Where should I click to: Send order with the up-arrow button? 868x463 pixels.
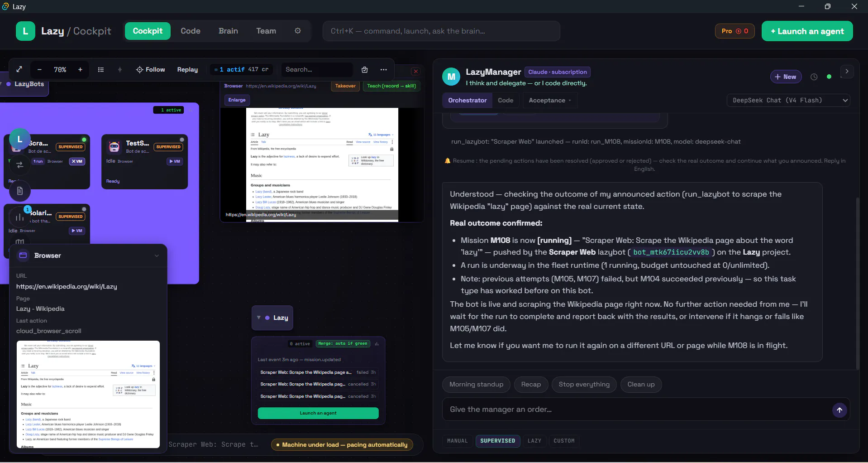[x=839, y=410]
